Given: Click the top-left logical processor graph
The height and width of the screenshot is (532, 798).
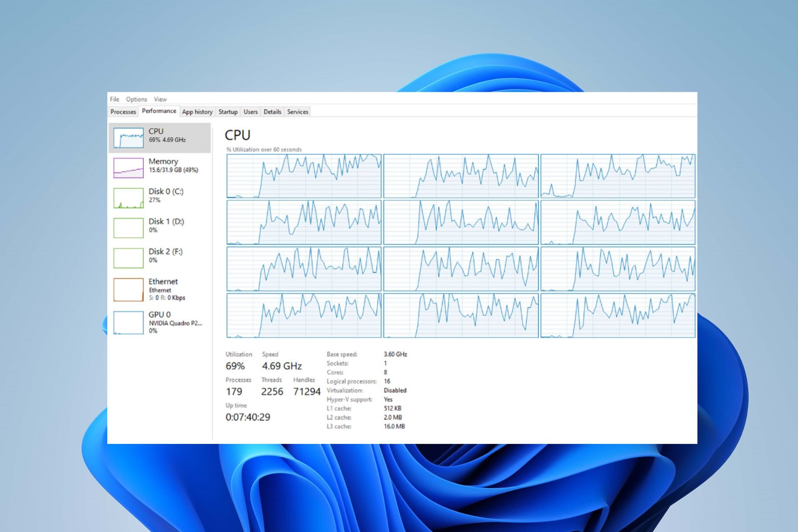Looking at the screenshot, I should (303, 175).
